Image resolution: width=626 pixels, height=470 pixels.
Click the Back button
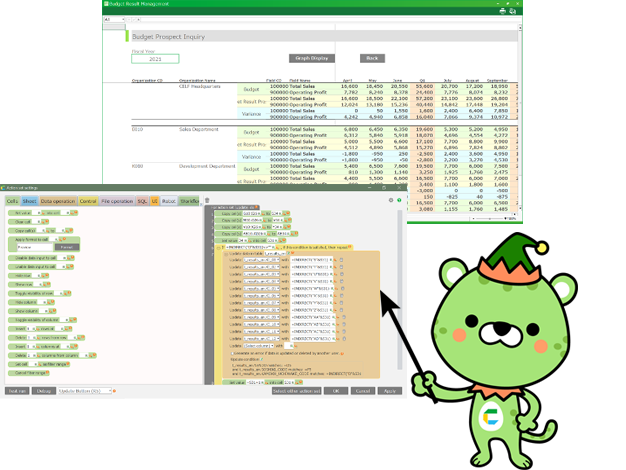pos(372,58)
